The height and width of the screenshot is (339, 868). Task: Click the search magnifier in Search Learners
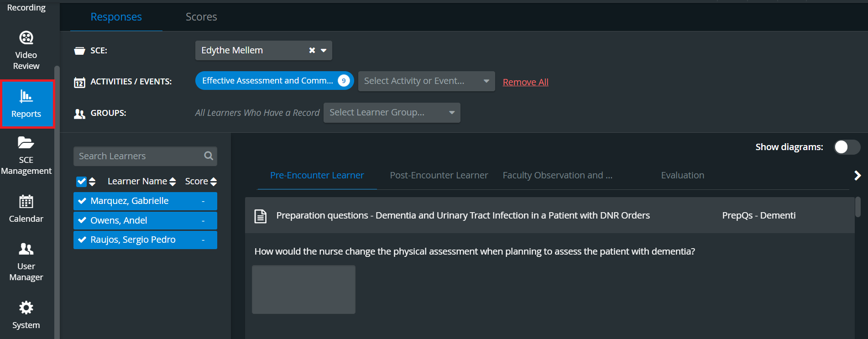pos(209,156)
